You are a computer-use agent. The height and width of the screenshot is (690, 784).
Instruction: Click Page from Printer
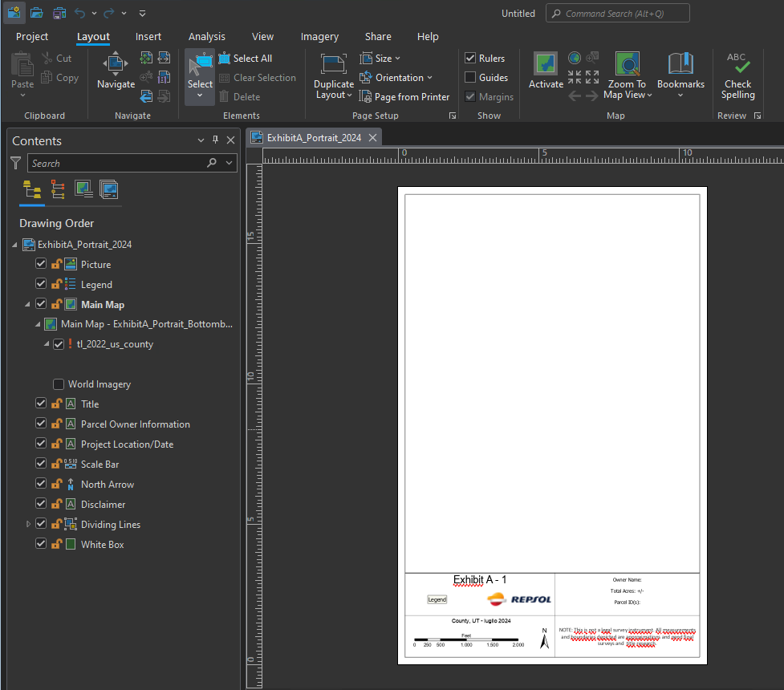404,97
